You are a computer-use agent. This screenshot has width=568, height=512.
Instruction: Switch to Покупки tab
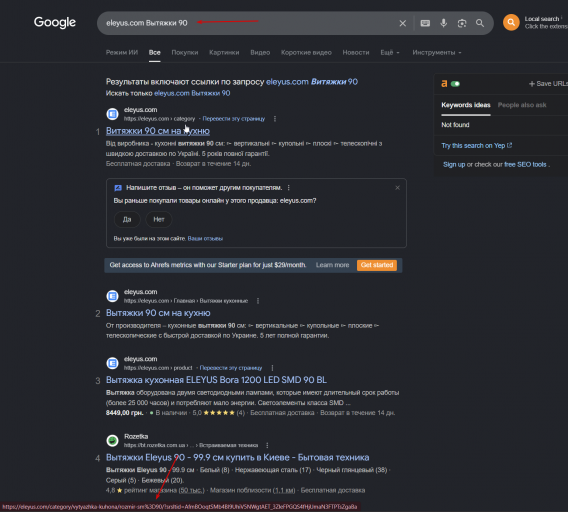pyautogui.click(x=185, y=53)
